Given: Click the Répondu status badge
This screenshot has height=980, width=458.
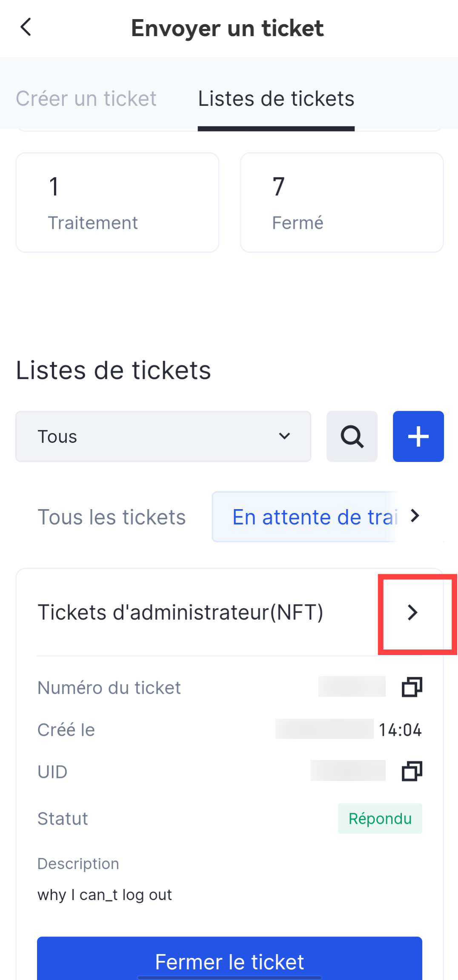Looking at the screenshot, I should pyautogui.click(x=380, y=818).
